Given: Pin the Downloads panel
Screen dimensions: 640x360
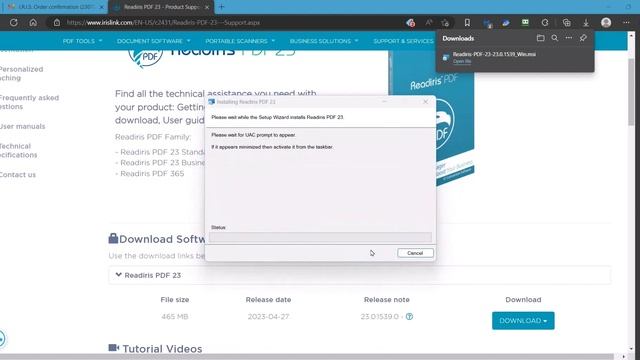Looking at the screenshot, I should (583, 38).
